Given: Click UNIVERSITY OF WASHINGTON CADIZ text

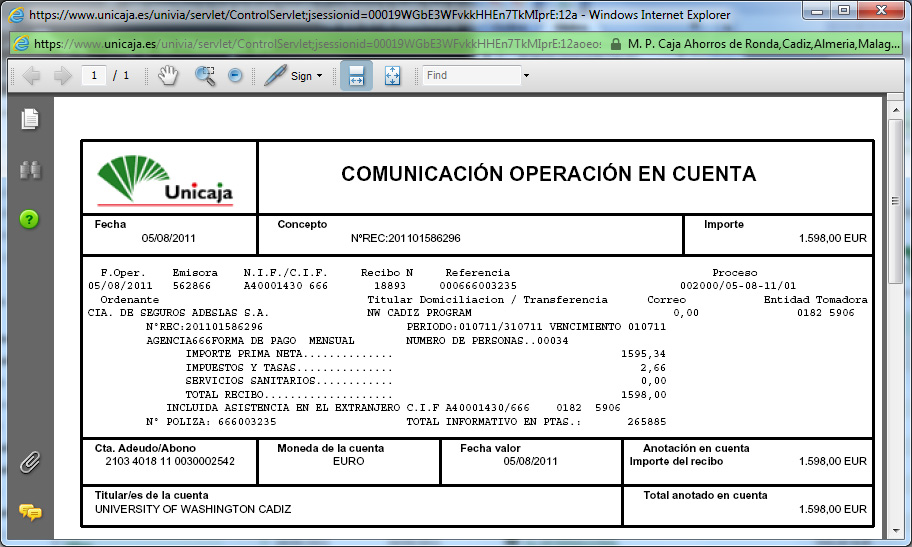Looking at the screenshot, I should tap(193, 509).
